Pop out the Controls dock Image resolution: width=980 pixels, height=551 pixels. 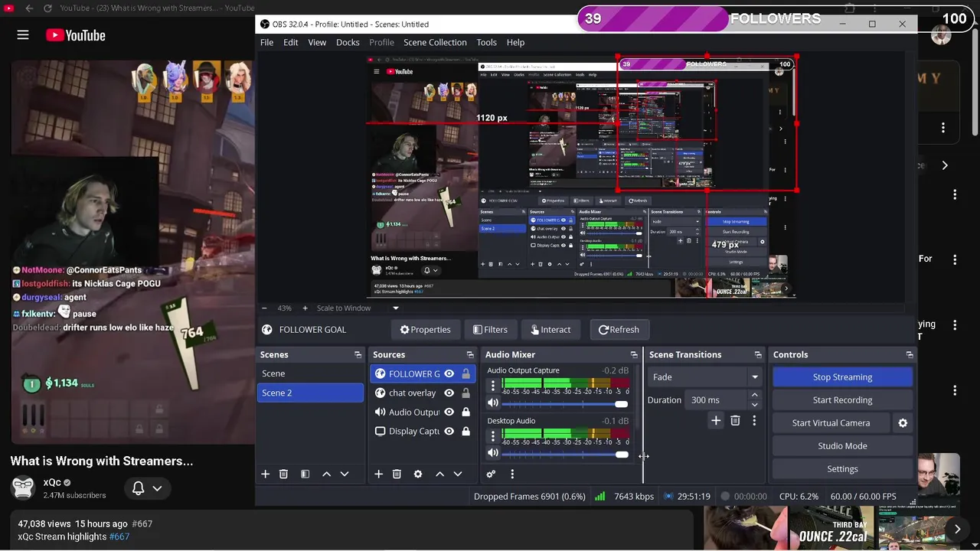[910, 355]
